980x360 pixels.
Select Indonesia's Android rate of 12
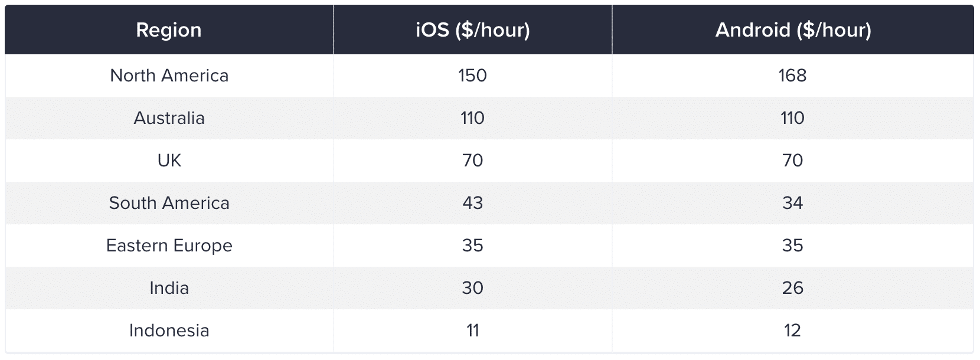pyautogui.click(x=792, y=330)
